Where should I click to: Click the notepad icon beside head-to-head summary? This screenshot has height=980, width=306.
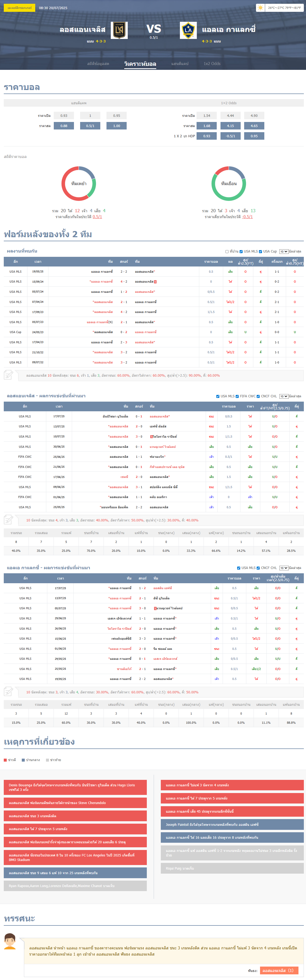(8, 375)
